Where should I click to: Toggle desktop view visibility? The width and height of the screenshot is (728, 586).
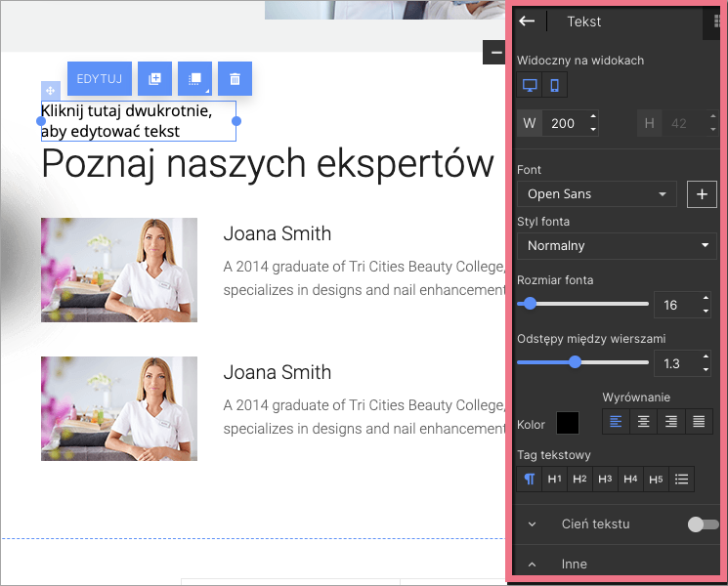coord(530,85)
